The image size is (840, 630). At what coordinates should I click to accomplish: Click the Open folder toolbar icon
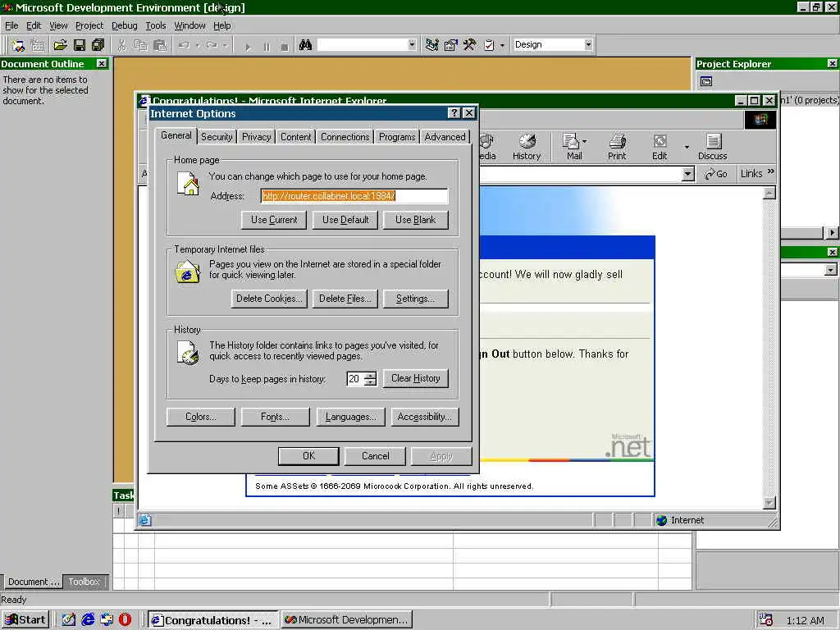click(60, 45)
